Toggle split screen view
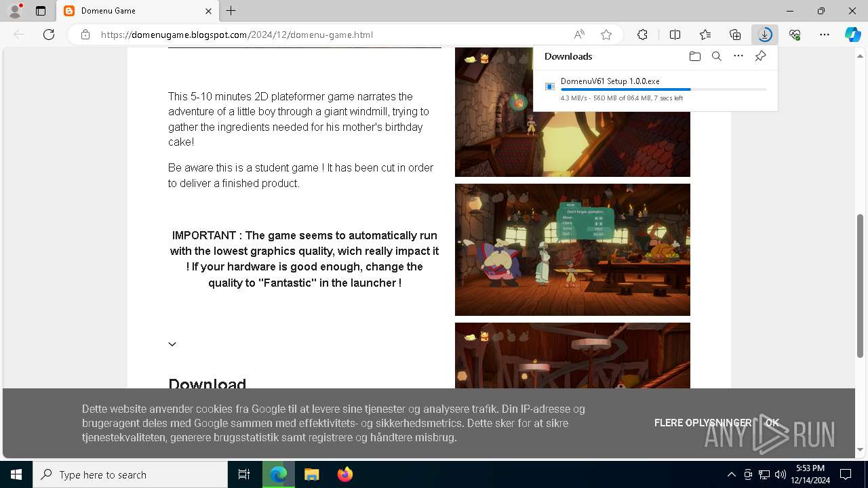Screen dimensions: 868x488 675,35
